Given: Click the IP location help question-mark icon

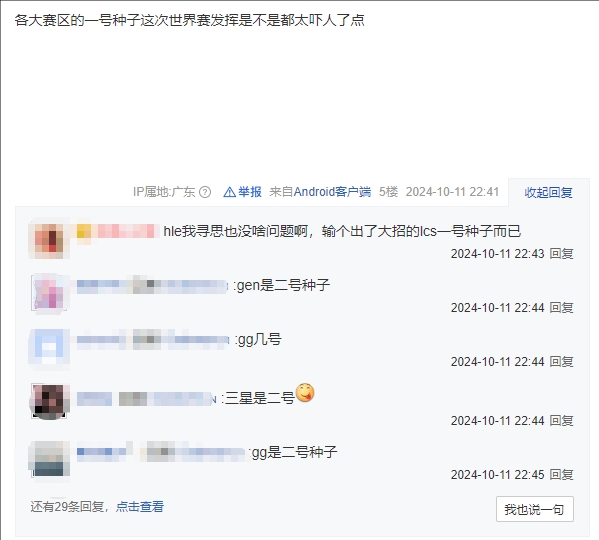Looking at the screenshot, I should [205, 192].
